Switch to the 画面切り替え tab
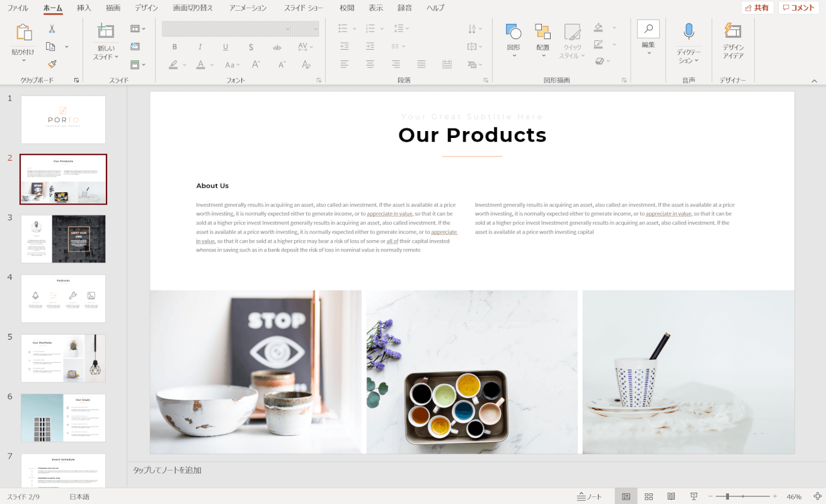 [x=193, y=8]
